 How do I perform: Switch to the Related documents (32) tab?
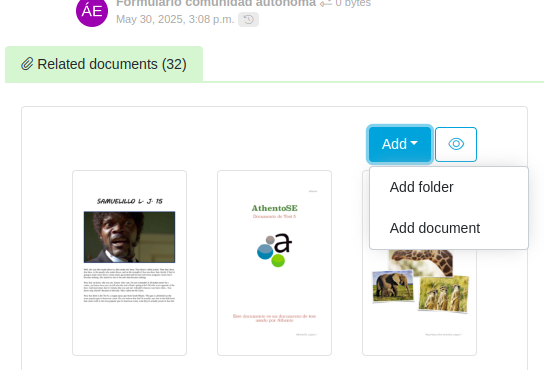[x=104, y=65]
